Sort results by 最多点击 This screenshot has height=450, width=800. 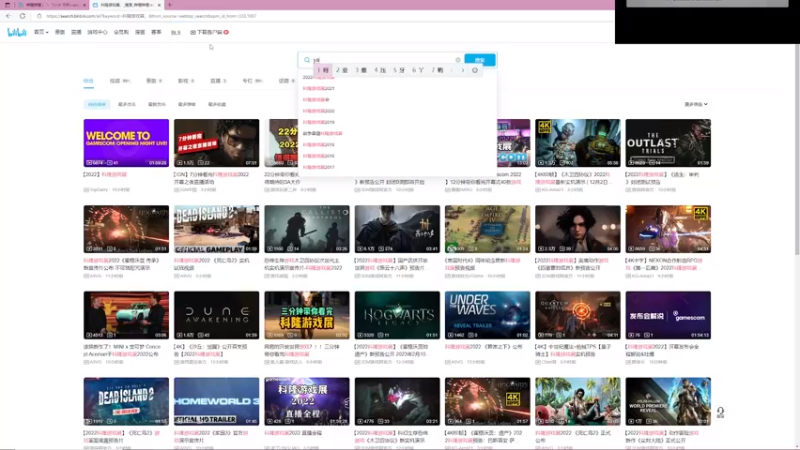click(127, 104)
